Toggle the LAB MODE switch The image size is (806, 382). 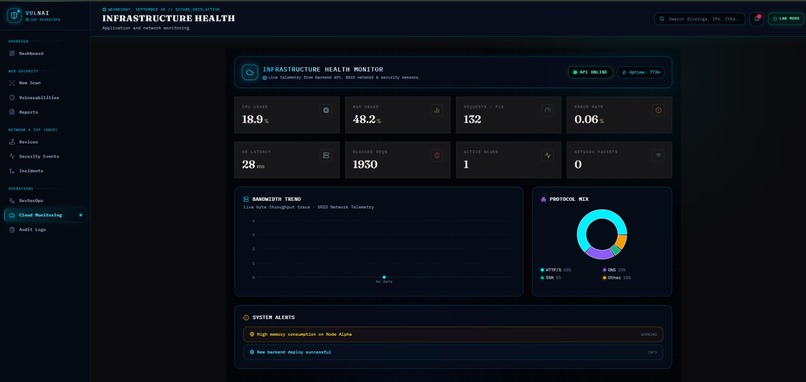(x=786, y=19)
